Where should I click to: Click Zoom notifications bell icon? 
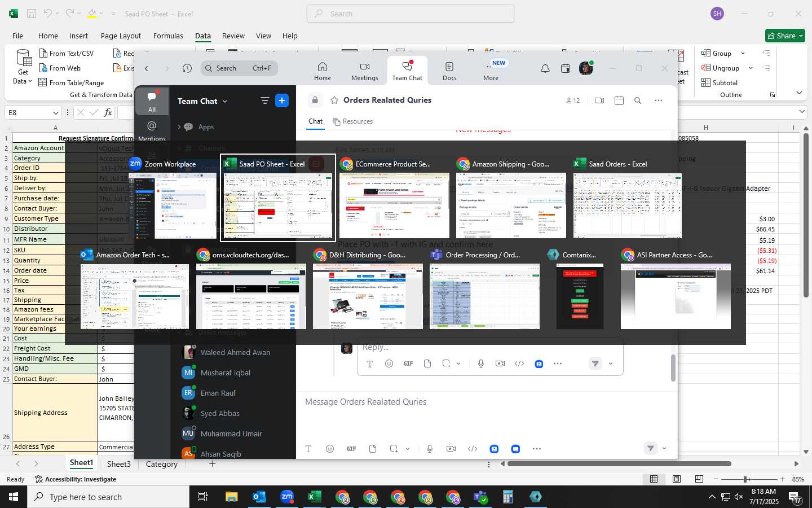coord(545,68)
